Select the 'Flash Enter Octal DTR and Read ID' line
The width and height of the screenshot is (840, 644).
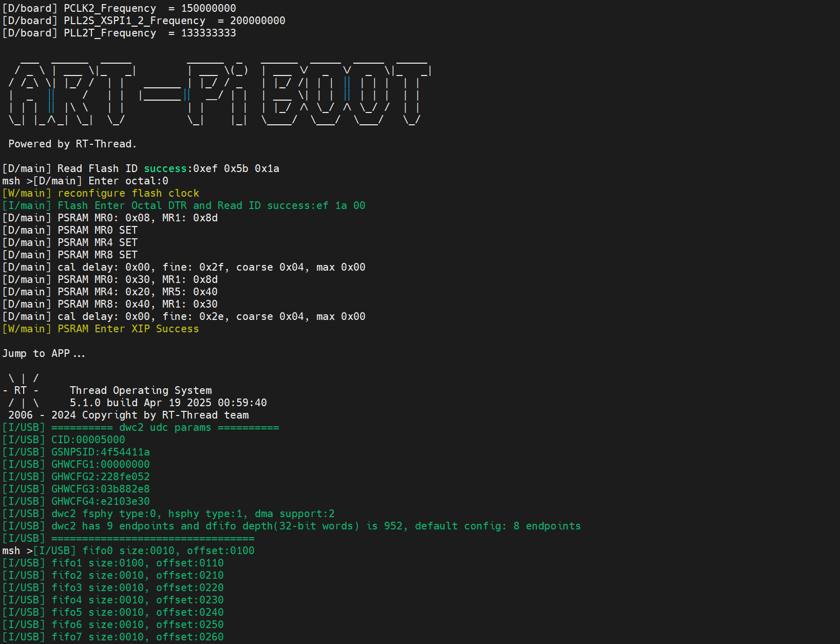[x=184, y=205]
